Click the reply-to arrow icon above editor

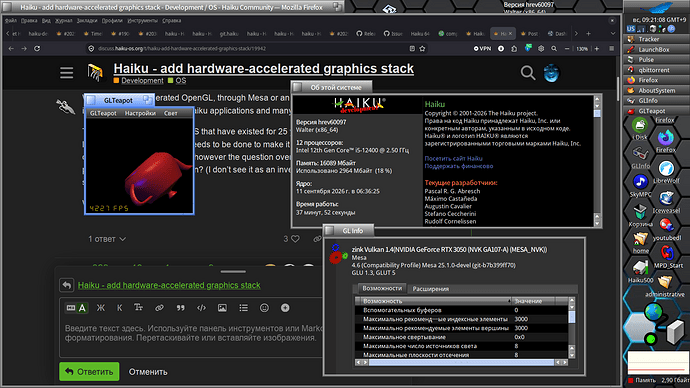(x=66, y=285)
